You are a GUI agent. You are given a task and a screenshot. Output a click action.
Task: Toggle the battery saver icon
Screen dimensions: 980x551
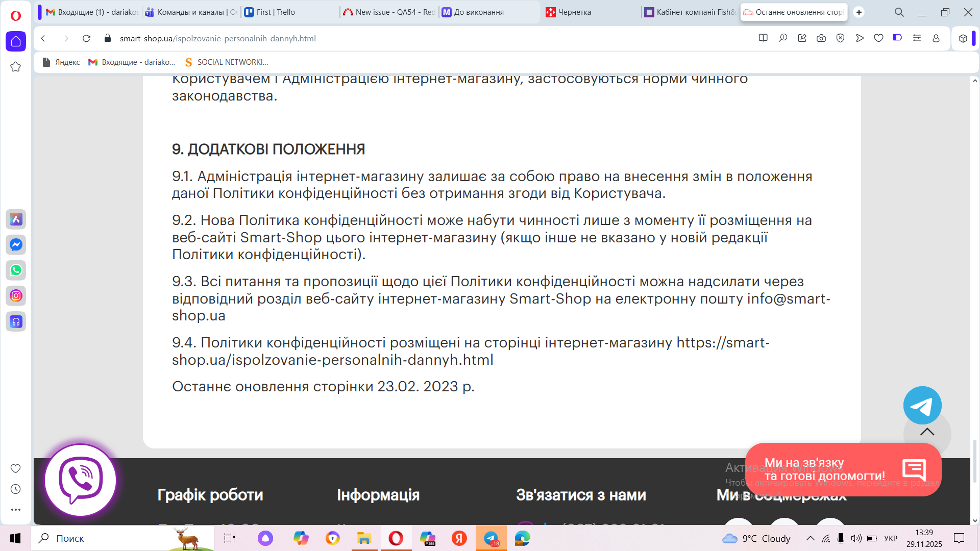[897, 38]
